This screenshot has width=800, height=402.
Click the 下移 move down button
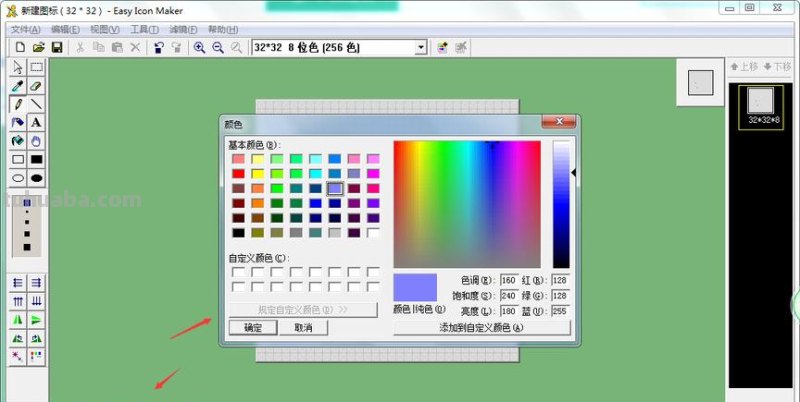(x=777, y=67)
